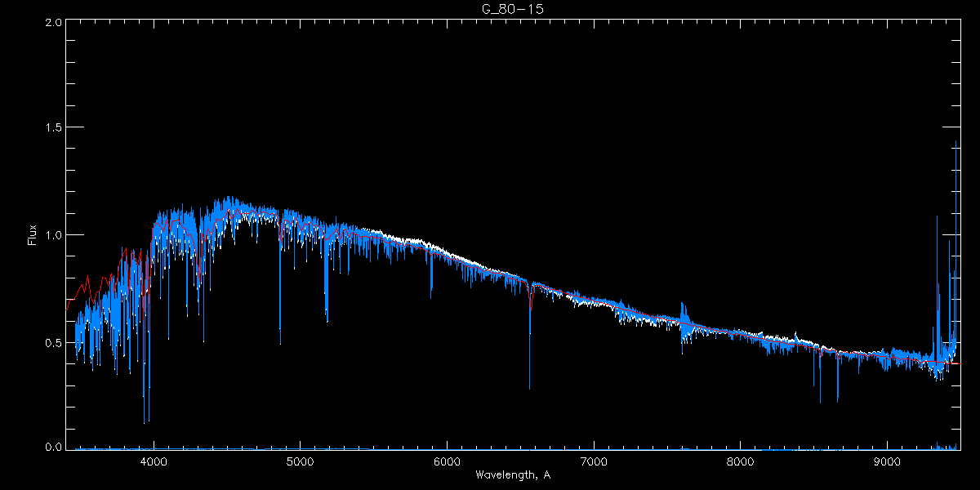980x490 pixels.
Task: Select the 7000 wavelength tick label
Action: 594,461
